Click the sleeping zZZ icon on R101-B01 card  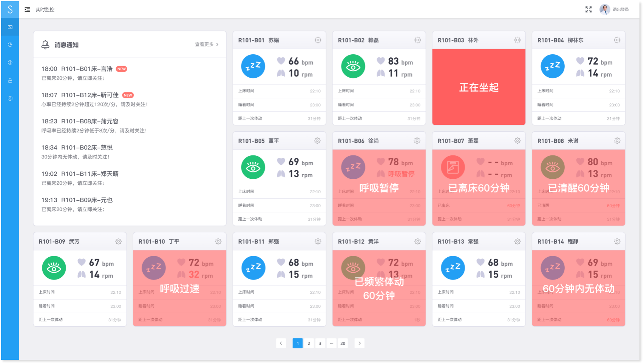tap(253, 66)
